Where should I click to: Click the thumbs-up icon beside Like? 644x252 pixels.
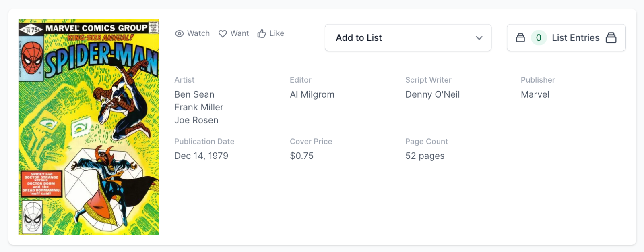click(262, 34)
